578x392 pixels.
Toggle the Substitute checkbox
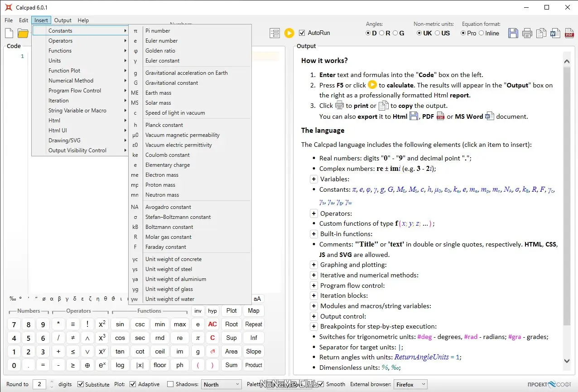click(x=81, y=384)
